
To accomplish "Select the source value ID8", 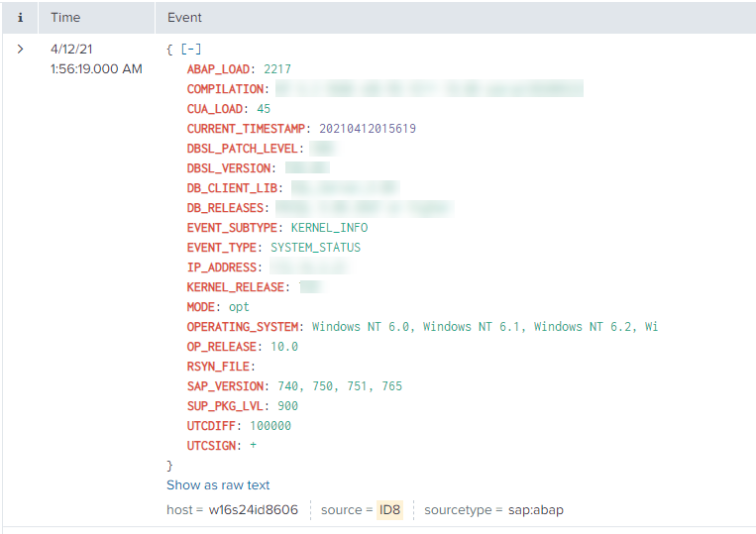I will tap(389, 510).
